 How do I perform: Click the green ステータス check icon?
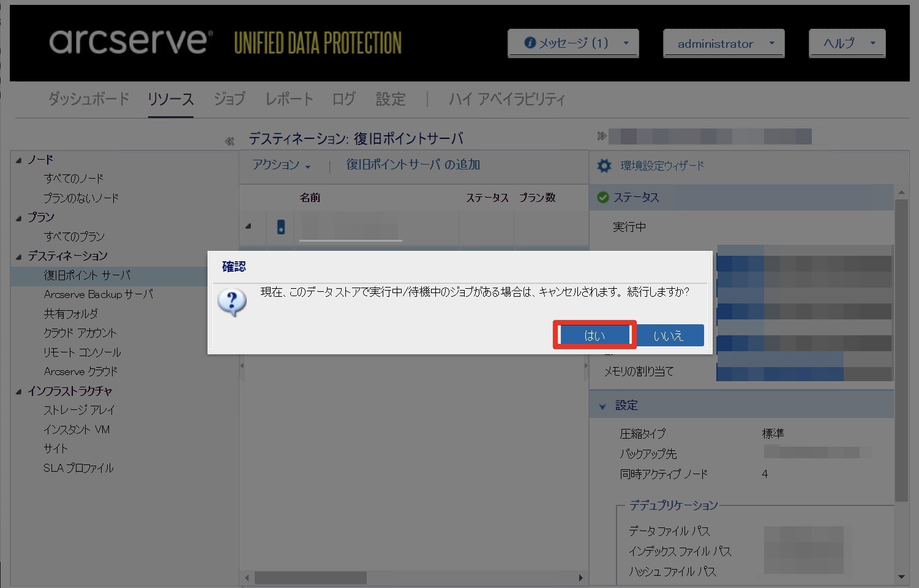(x=603, y=197)
